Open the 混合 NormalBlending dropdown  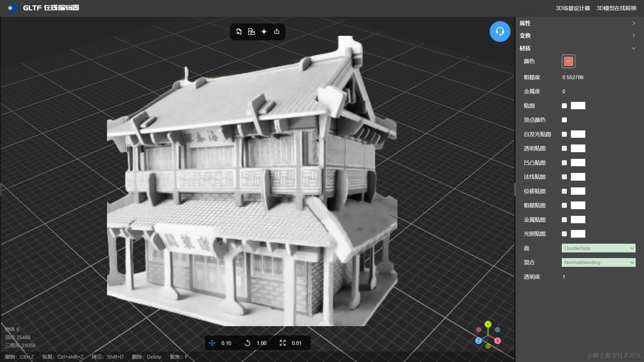pos(598,262)
